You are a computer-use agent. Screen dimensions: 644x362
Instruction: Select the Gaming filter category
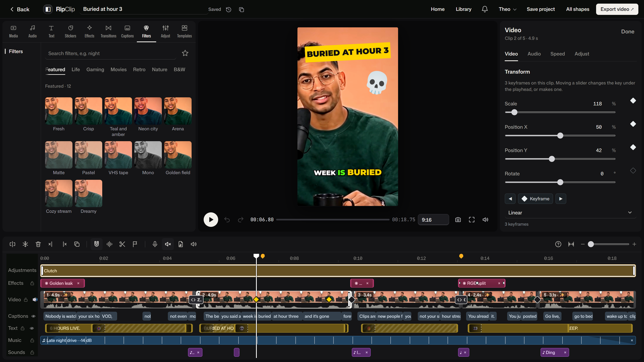tap(95, 70)
